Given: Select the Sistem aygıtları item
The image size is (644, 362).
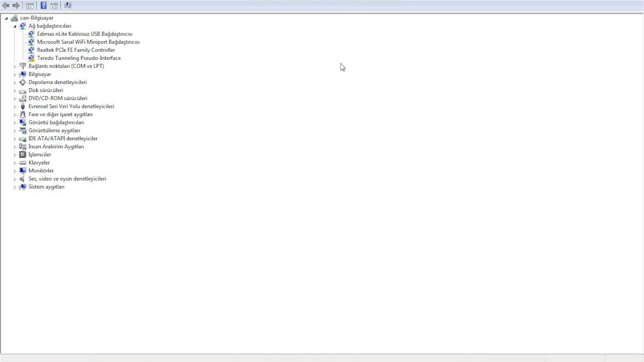Looking at the screenshot, I should (46, 187).
